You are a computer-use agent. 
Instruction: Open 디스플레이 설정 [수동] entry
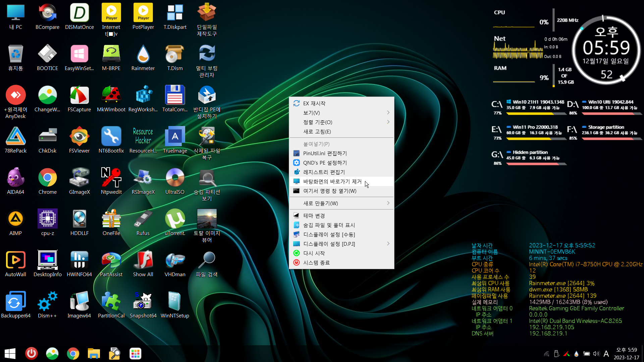click(341, 234)
